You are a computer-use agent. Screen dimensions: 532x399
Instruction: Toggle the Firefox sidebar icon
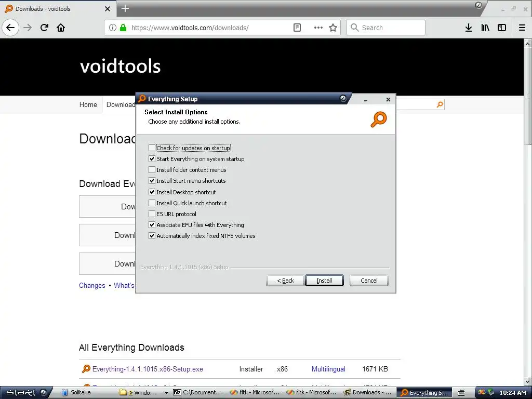[502, 28]
